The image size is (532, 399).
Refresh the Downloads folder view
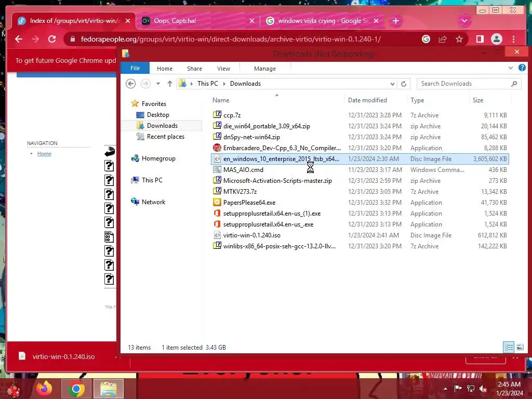click(403, 84)
